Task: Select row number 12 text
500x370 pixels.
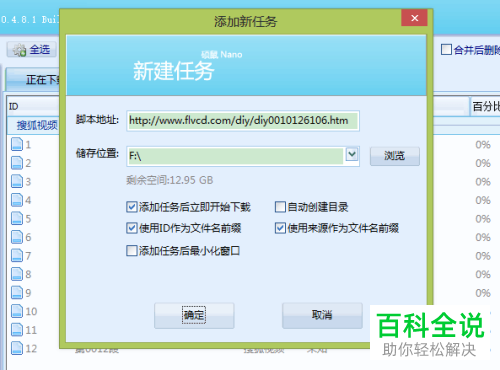Action: 31,348
